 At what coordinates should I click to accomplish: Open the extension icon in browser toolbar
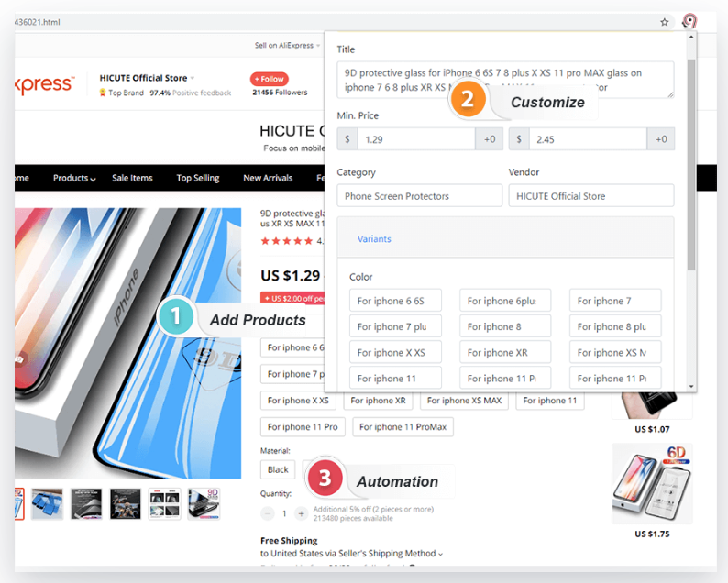coord(689,21)
